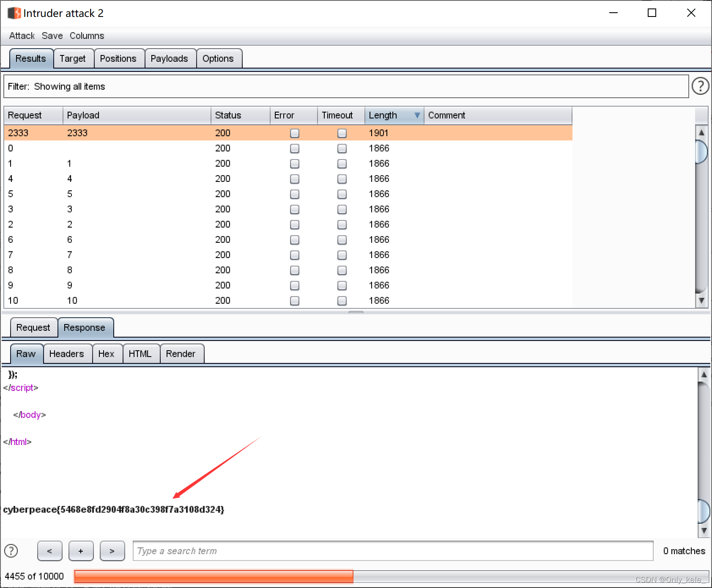The image size is (712, 588).
Task: Toggle Error checkbox for request 3
Action: (x=295, y=209)
